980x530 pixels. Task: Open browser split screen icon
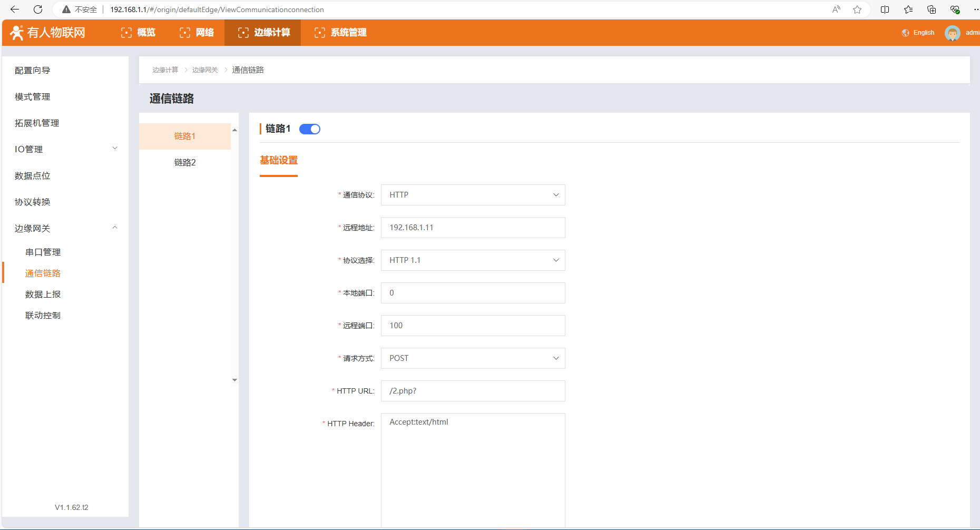tap(885, 9)
